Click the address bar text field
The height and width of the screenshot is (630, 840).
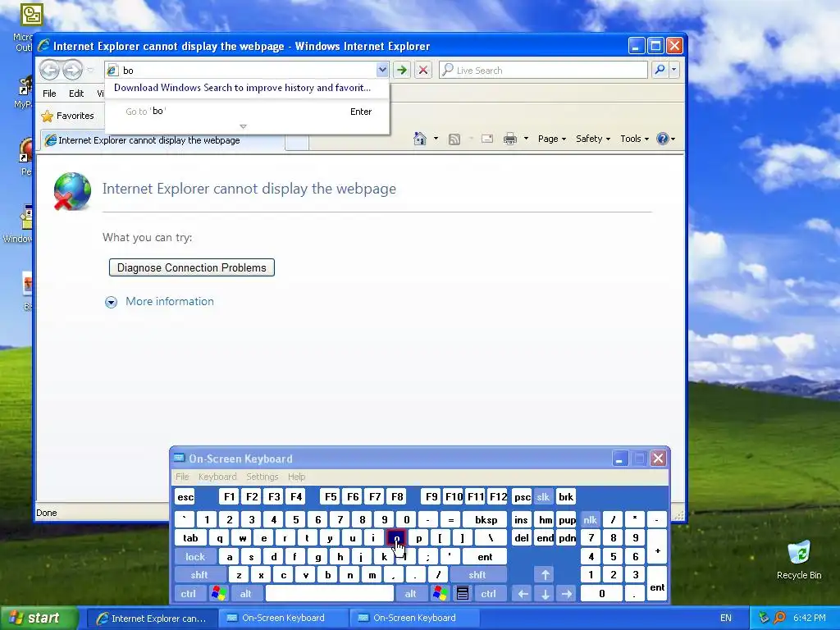(x=248, y=70)
